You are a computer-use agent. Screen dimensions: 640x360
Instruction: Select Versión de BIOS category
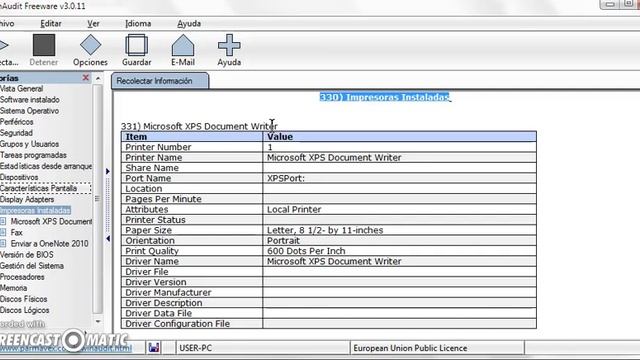tap(27, 255)
